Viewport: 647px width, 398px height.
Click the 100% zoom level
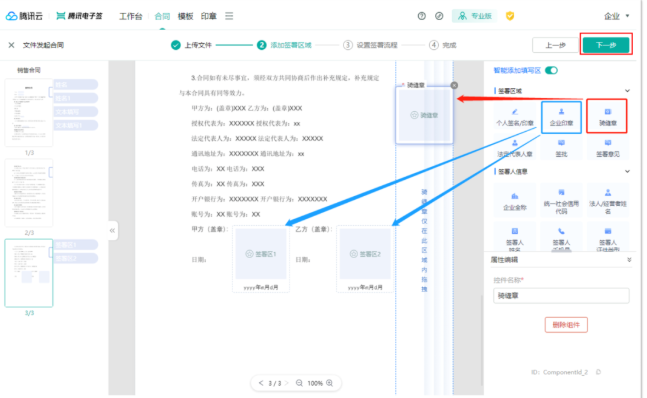pos(315,383)
